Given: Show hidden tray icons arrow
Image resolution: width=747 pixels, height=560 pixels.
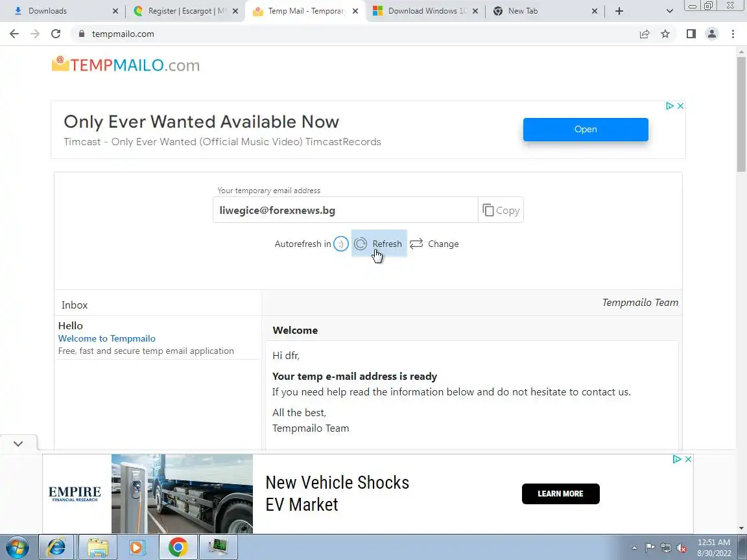Looking at the screenshot, I should (634, 548).
